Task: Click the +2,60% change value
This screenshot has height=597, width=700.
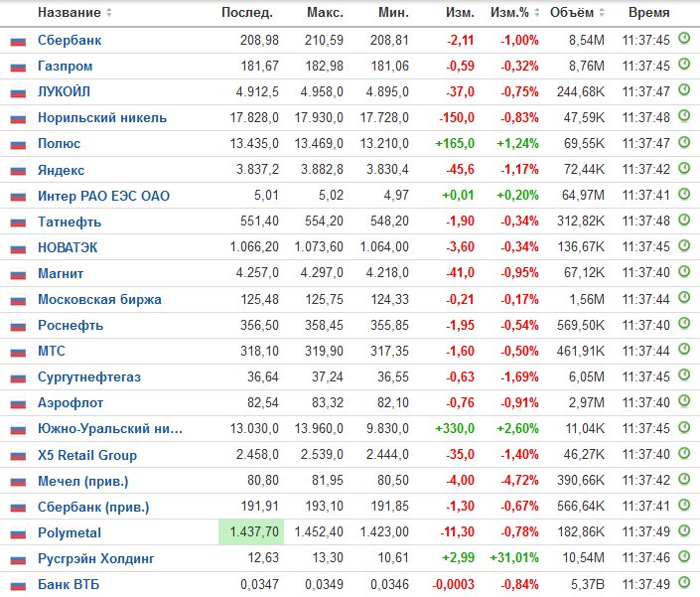Action: (x=517, y=429)
